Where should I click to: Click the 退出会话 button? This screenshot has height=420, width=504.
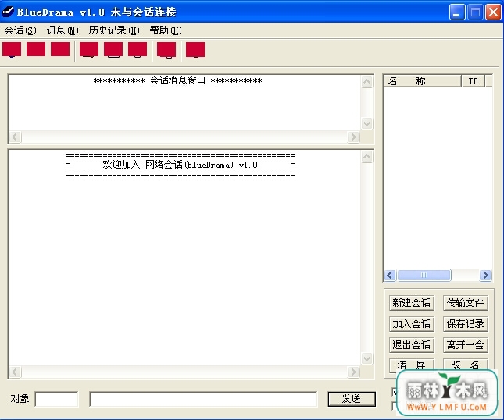[412, 345]
